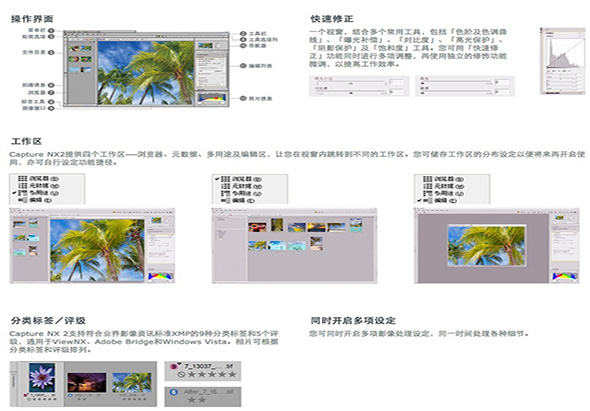Click the histogram in the multi-purpose workspace screenshot

point(161,276)
